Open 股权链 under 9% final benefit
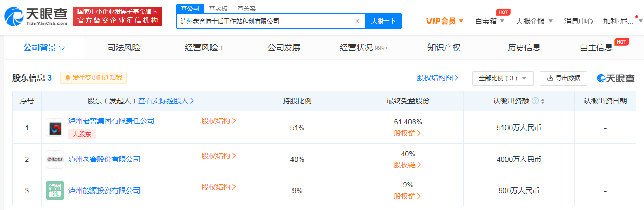 [x=408, y=196]
